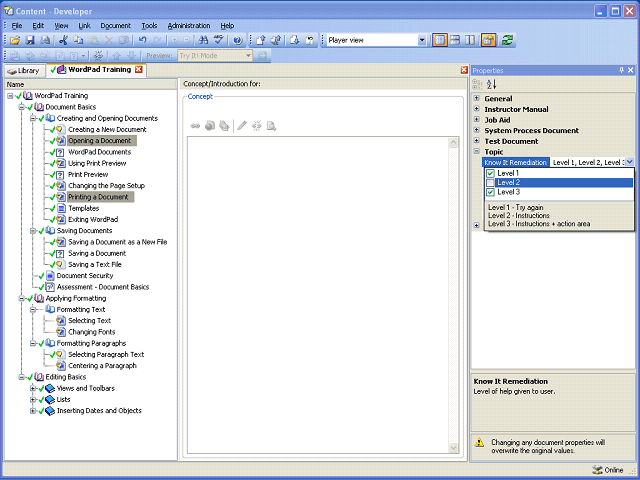This screenshot has height=480, width=640.
Task: Select Document Security item
Action: [x=85, y=276]
